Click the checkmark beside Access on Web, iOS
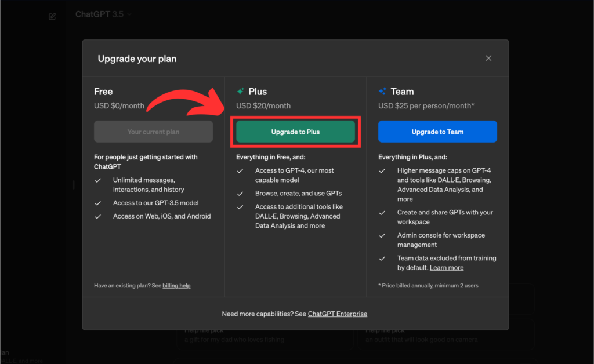 (98, 217)
